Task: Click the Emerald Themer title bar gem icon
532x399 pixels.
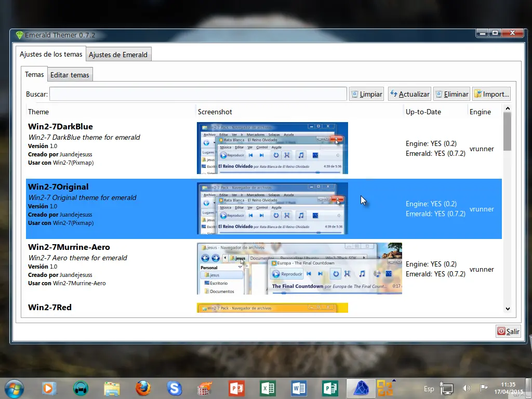Action: (19, 35)
